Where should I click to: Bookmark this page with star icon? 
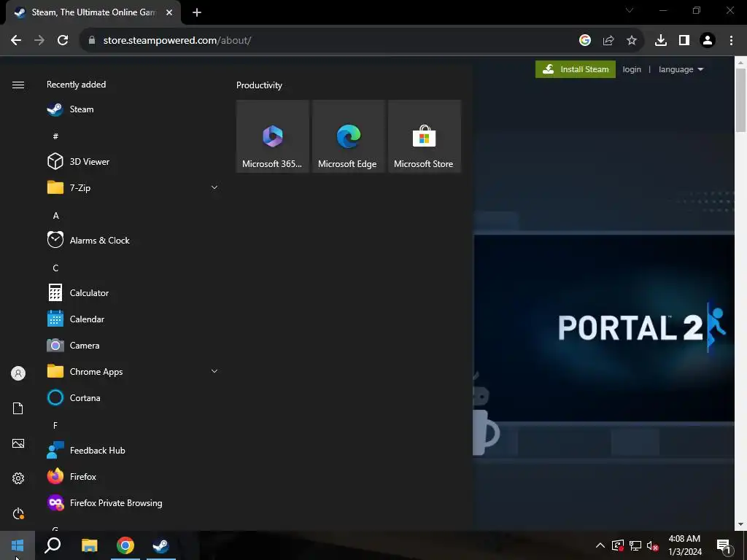632,41
